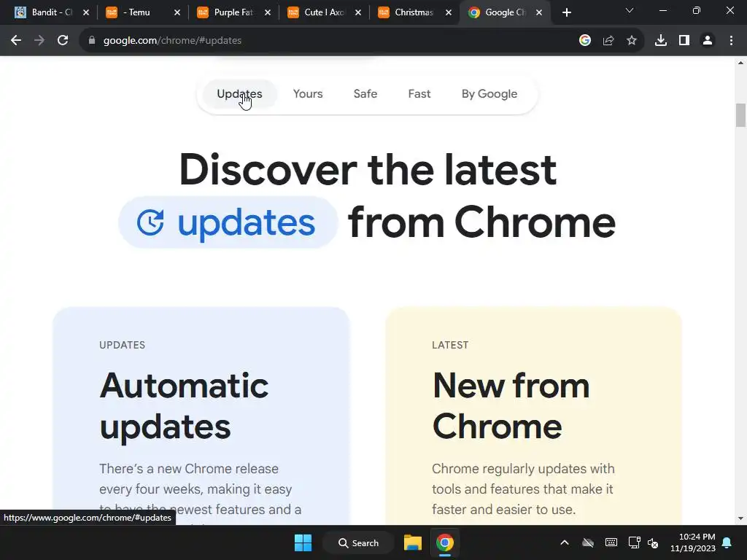Close the Purple Fat tab
Screen dimensions: 747x560
268,12
